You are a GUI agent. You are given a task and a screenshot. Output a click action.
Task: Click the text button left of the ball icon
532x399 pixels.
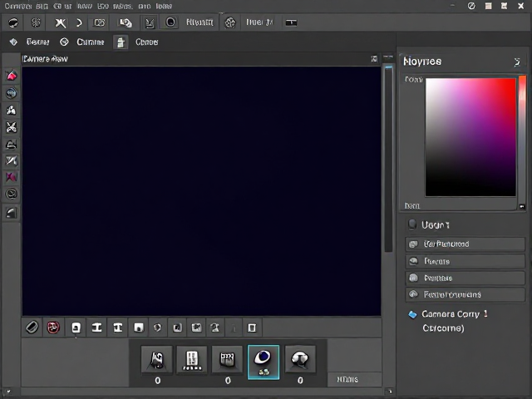click(199, 22)
